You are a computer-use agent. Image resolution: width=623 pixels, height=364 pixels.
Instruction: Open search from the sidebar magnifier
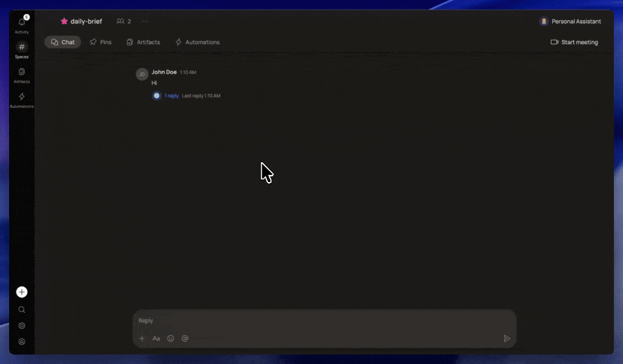point(22,309)
